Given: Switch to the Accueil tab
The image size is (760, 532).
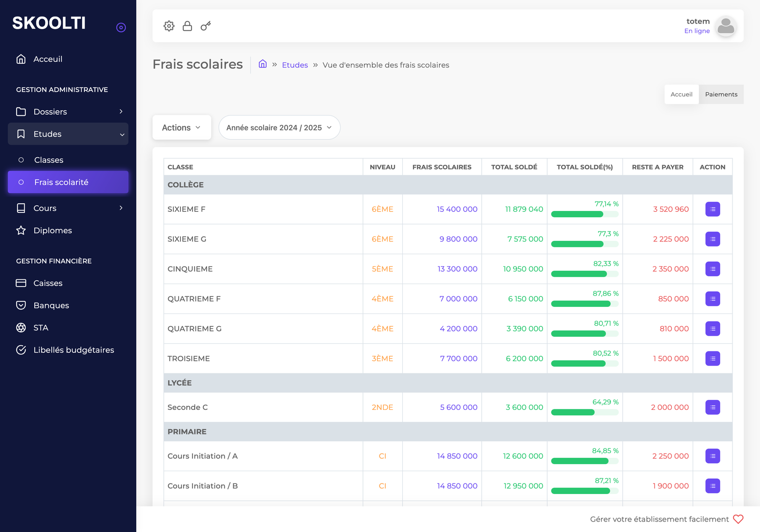Looking at the screenshot, I should pyautogui.click(x=681, y=95).
